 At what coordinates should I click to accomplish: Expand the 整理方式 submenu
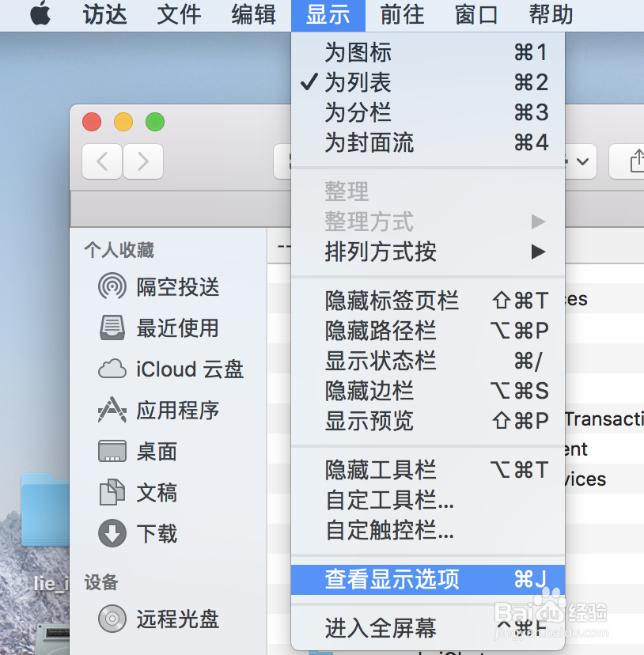369,221
